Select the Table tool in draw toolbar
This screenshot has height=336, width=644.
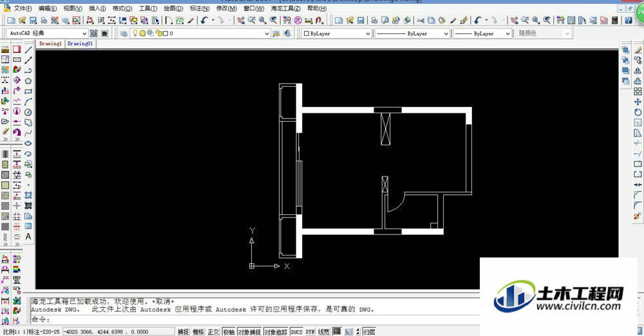(x=28, y=226)
